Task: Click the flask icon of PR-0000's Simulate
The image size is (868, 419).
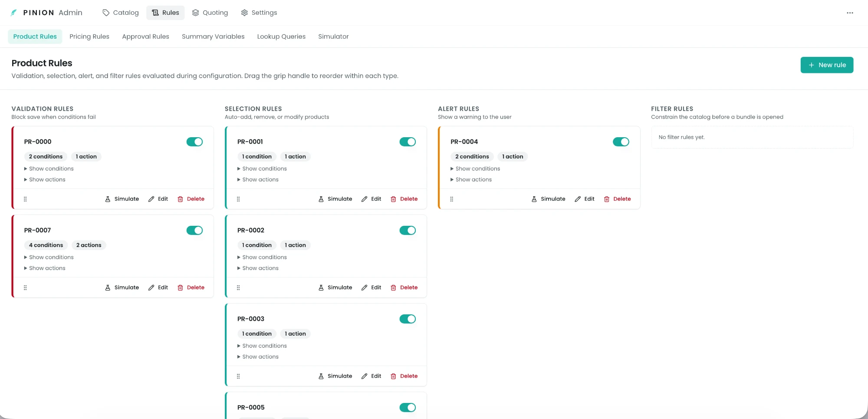Action: pos(108,199)
